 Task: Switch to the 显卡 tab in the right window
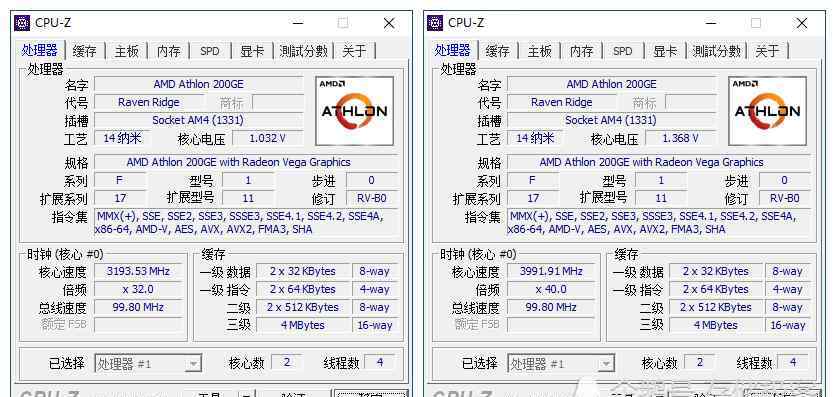[x=665, y=51]
